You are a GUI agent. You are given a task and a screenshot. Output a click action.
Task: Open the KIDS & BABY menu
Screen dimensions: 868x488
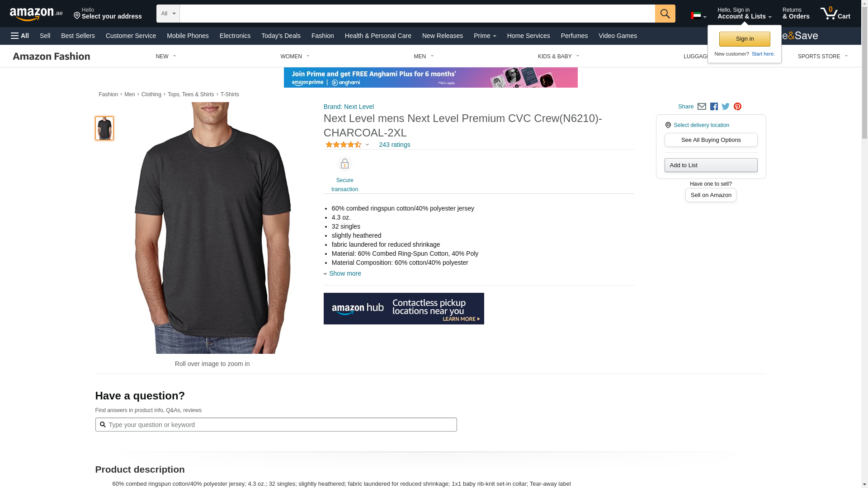click(558, 56)
